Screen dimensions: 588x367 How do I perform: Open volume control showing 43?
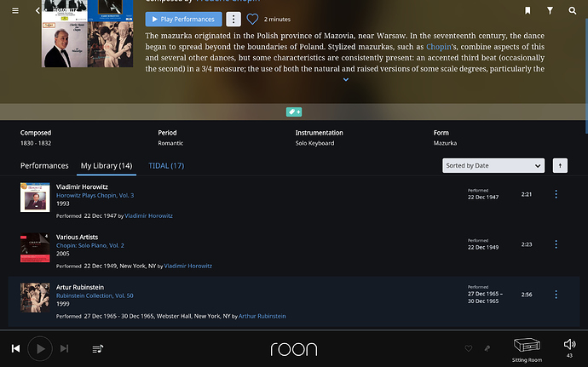tap(569, 348)
